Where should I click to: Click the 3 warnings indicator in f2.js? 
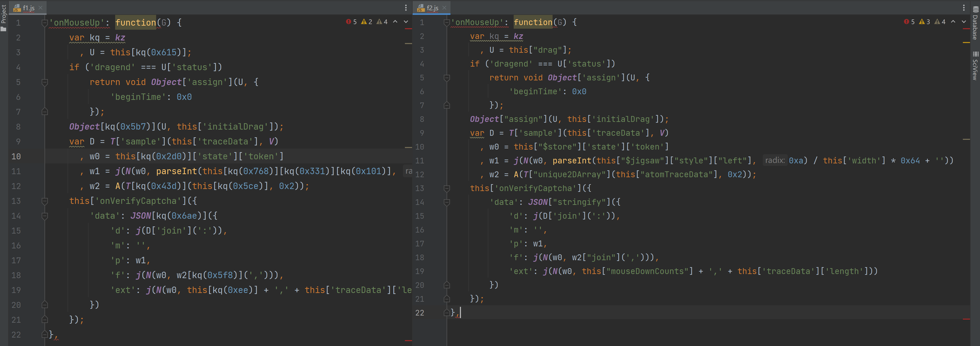click(924, 22)
